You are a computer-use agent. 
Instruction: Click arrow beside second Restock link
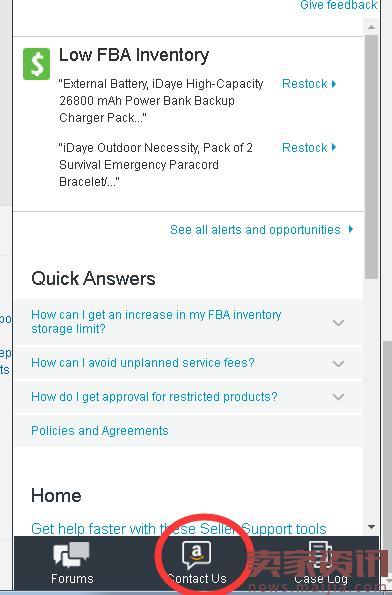click(334, 147)
